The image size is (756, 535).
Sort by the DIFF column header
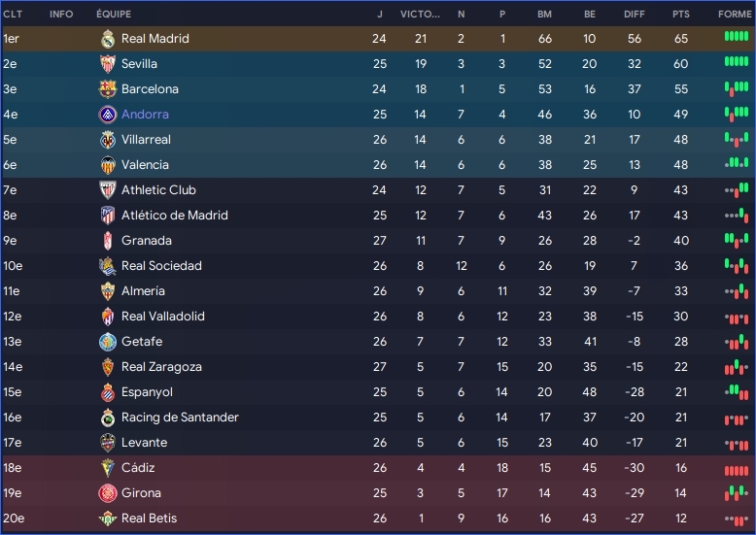(635, 15)
